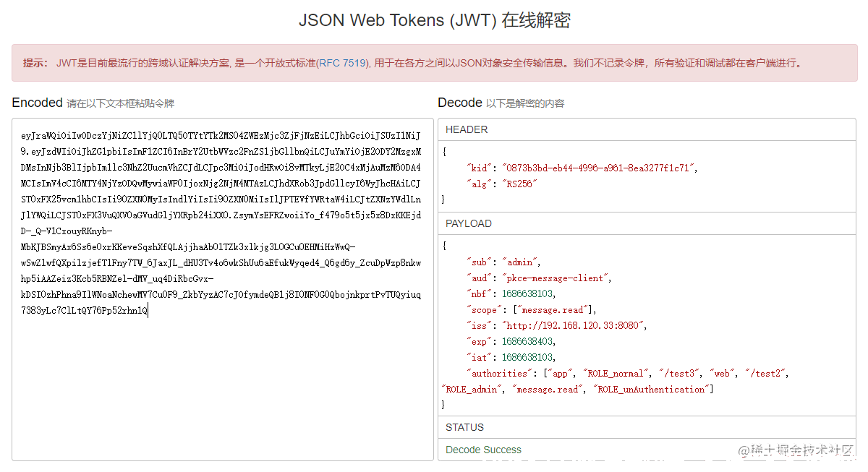Image resolution: width=868 pixels, height=472 pixels.
Task: Click the 提示 label in the alert banner
Action: 35,63
